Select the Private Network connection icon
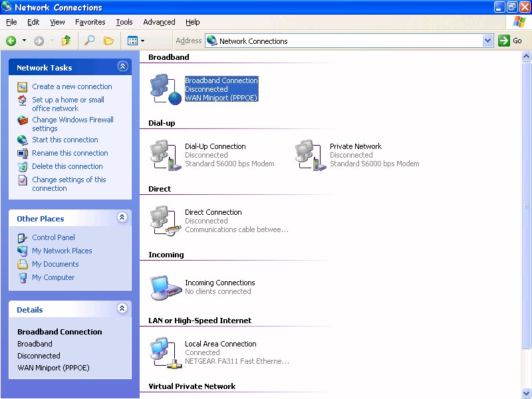This screenshot has width=532, height=399. [311, 156]
